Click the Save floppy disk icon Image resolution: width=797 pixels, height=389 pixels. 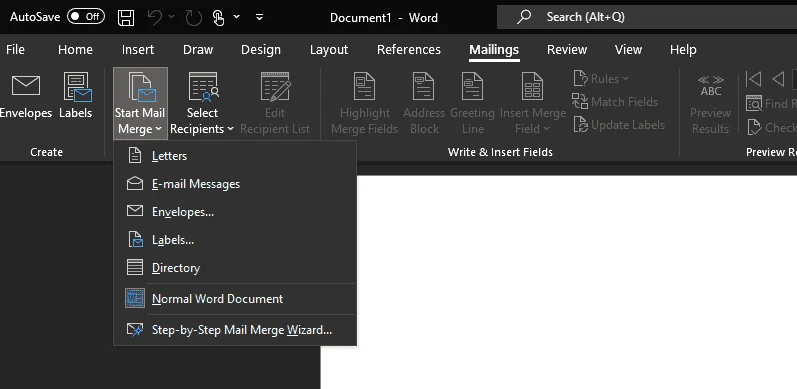(x=126, y=17)
